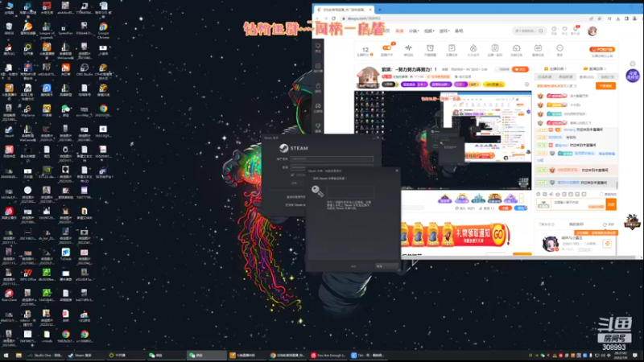Click the clipboard icon in streamer toolbar
The image size is (644, 362).
[495, 48]
